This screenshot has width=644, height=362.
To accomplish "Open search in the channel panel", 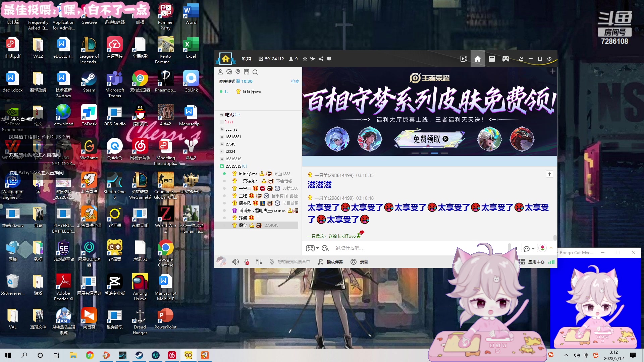I will [x=255, y=72].
